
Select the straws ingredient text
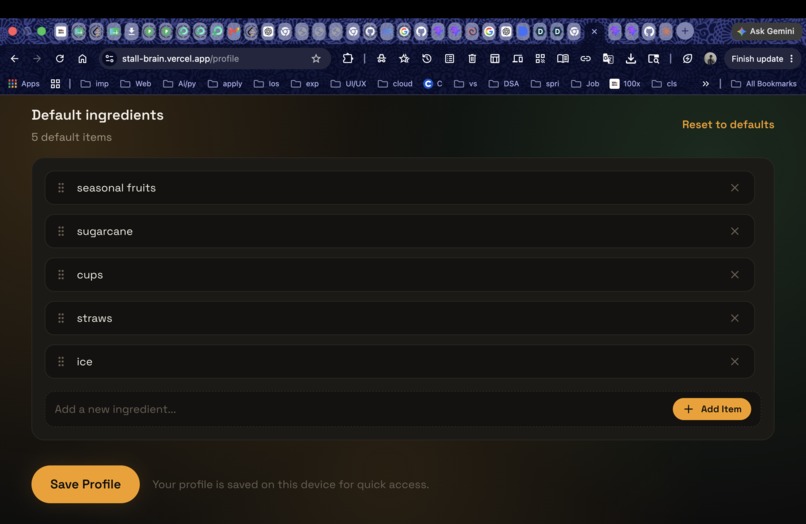point(95,318)
